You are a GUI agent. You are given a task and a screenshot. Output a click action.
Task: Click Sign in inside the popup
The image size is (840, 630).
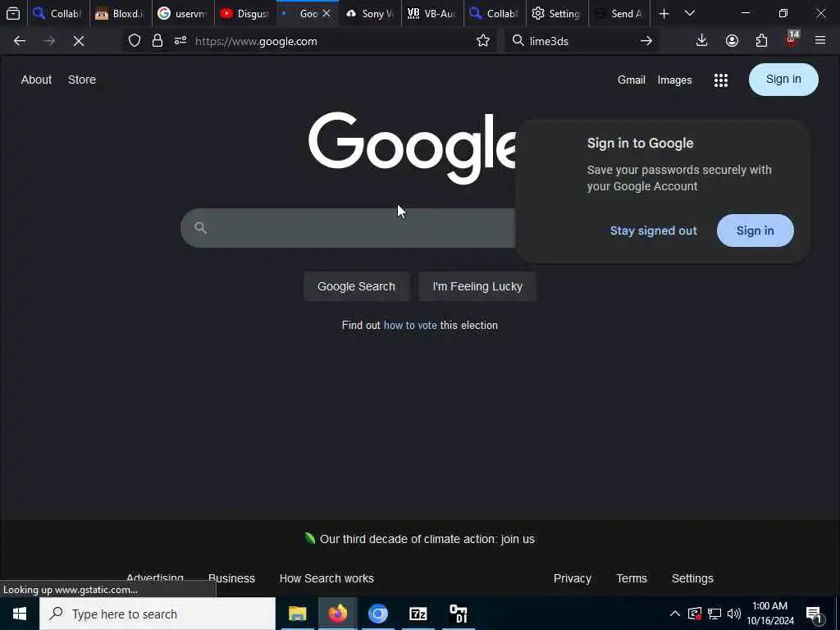pyautogui.click(x=755, y=231)
